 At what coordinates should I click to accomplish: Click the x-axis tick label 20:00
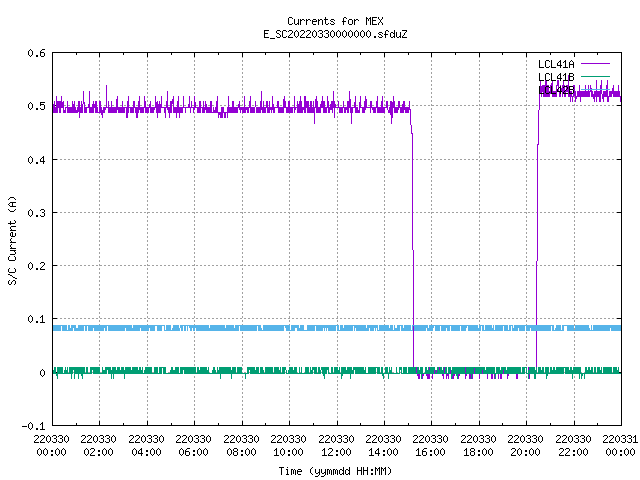(x=525, y=452)
